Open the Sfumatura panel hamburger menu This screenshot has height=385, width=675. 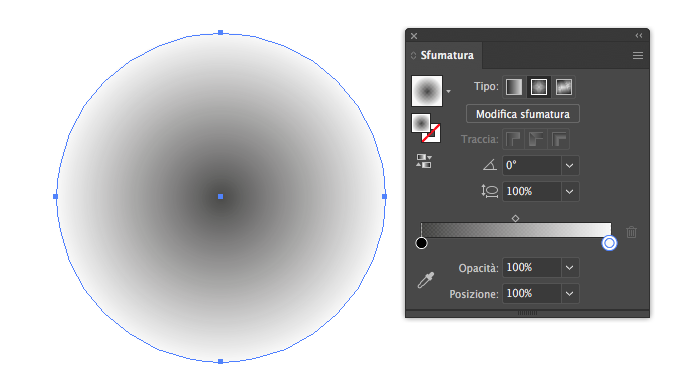click(x=638, y=56)
